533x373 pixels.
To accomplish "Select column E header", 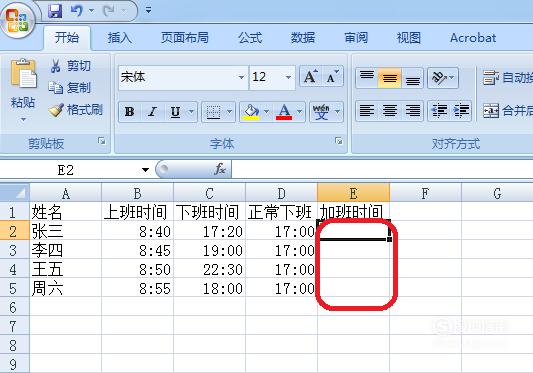I will [x=353, y=193].
